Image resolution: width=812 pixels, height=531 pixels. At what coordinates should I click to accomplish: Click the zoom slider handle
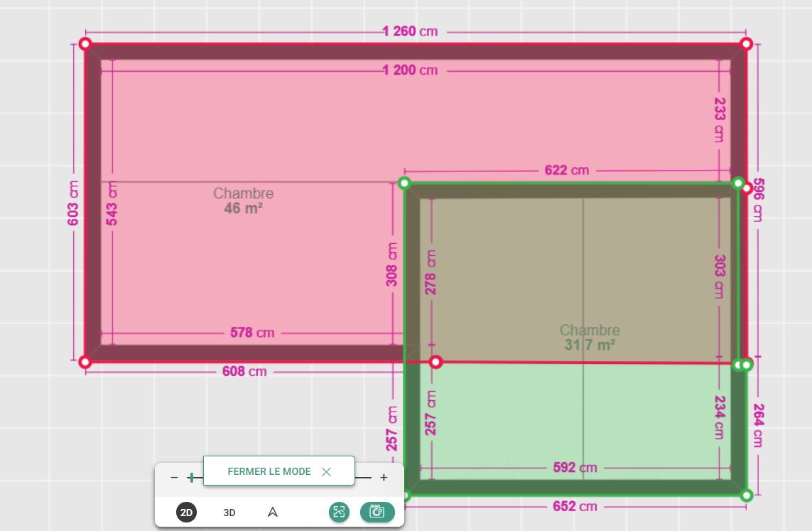pyautogui.click(x=192, y=478)
